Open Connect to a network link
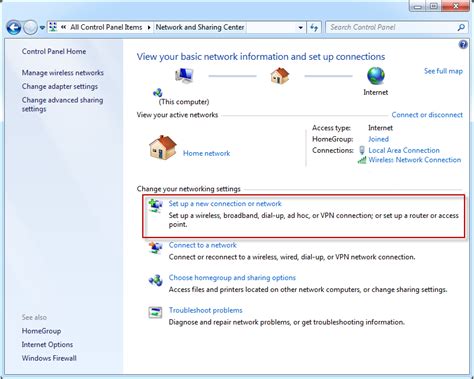Viewport: 474px width, 379px height. (202, 245)
